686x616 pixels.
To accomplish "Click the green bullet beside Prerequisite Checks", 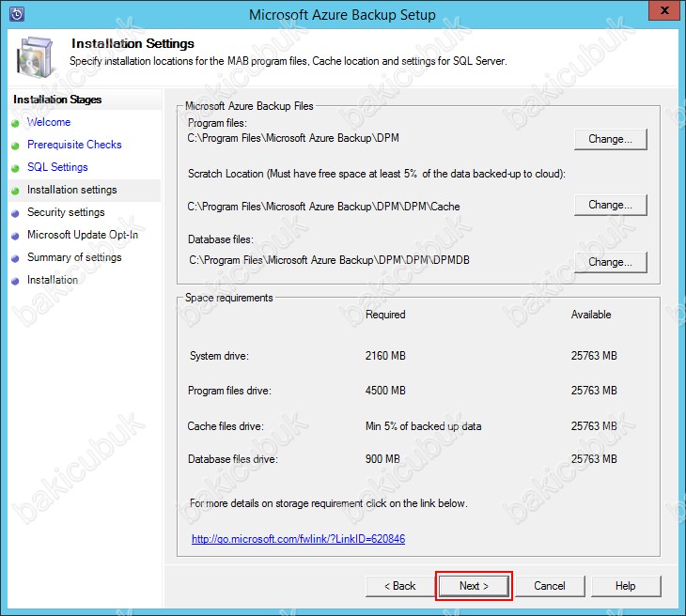I will coord(15,146).
